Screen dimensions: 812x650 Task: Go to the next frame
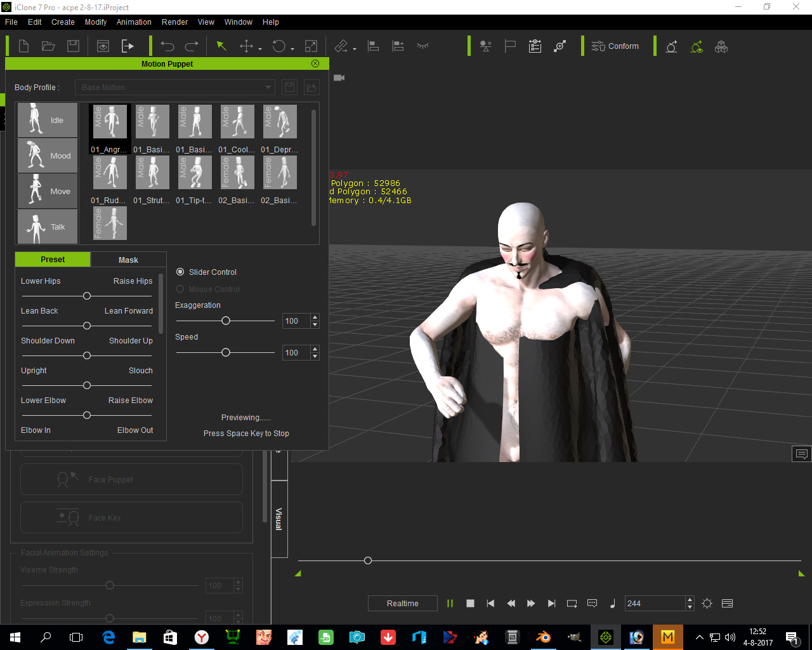click(x=531, y=603)
